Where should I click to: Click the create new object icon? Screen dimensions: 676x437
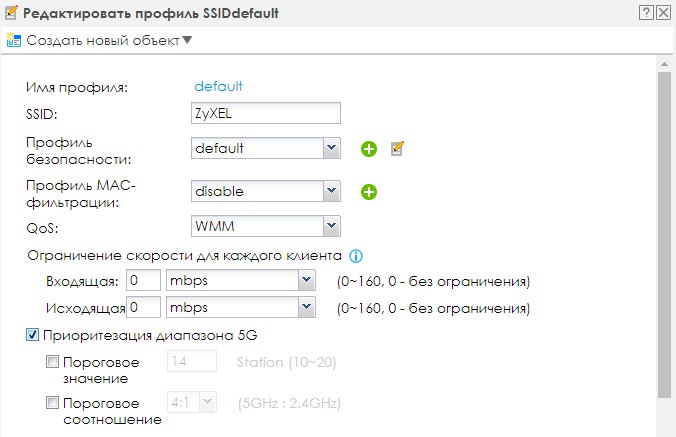click(x=14, y=41)
